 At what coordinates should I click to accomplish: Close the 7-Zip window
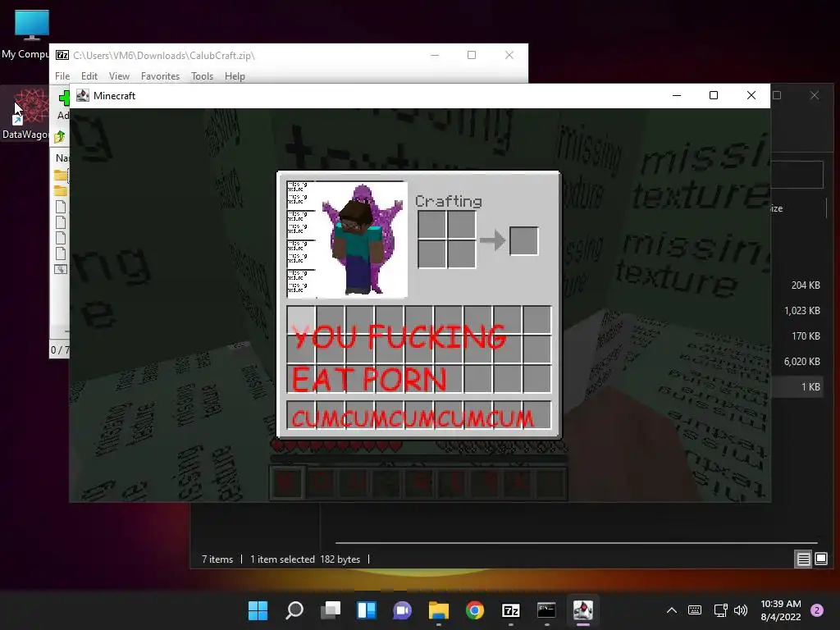[x=509, y=55]
